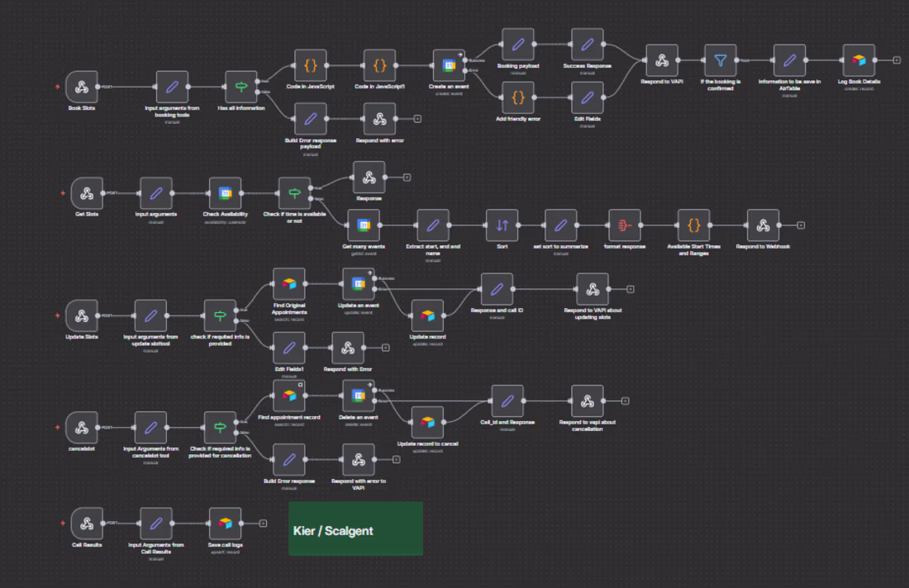909x588 pixels.
Task: Open the 'Code in JavaScript1' node
Action: (380, 65)
